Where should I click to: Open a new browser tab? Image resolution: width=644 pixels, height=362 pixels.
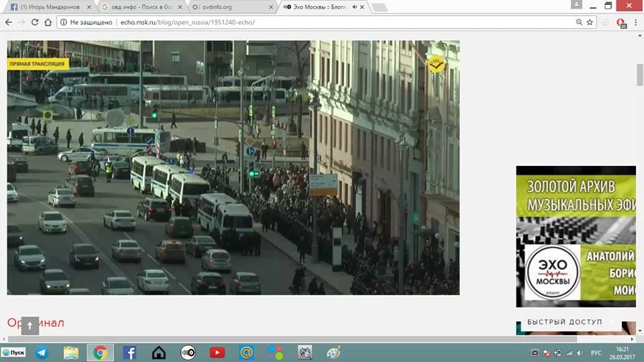coord(380,7)
